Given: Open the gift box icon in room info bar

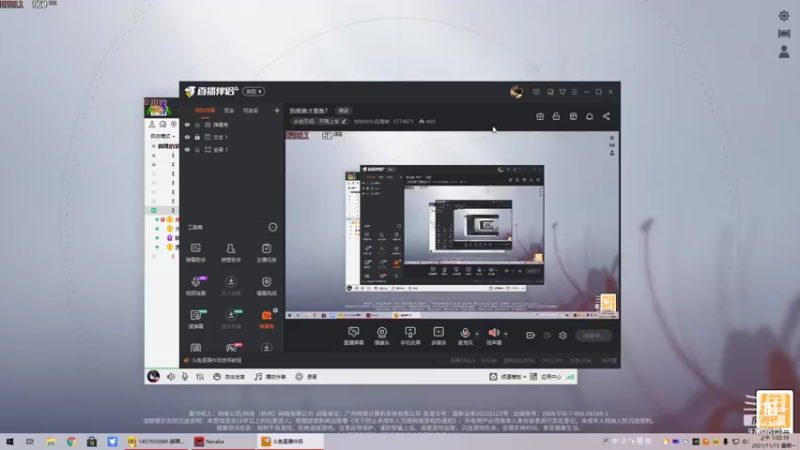Looking at the screenshot, I should (540, 116).
